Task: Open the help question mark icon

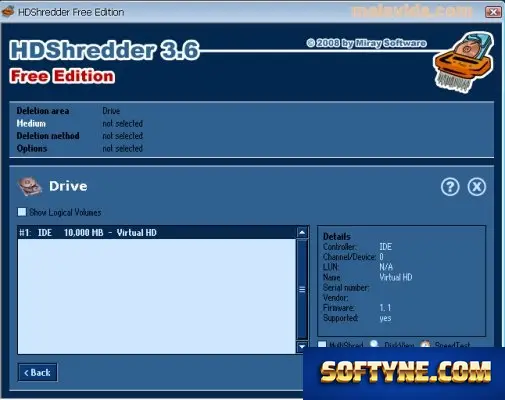Action: point(450,187)
